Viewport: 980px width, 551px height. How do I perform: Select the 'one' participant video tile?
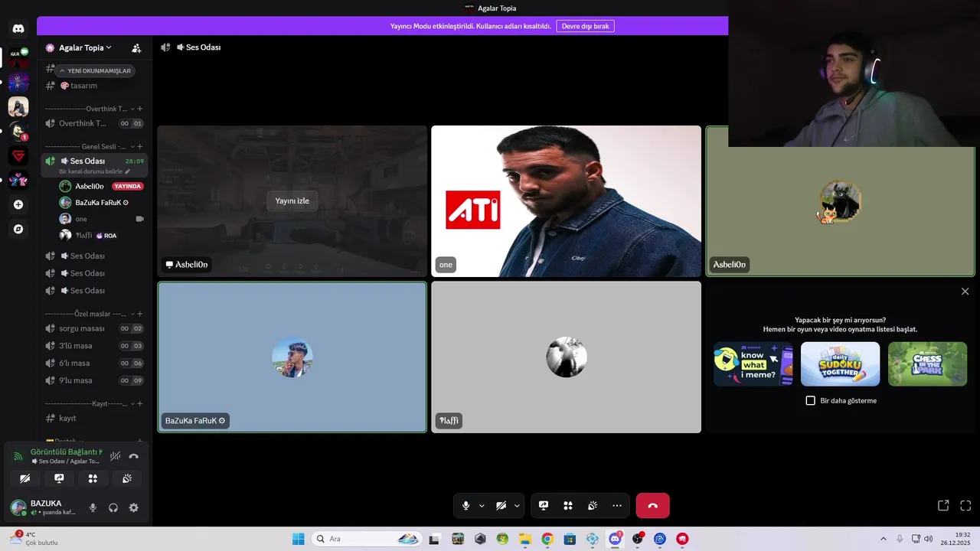click(x=566, y=201)
